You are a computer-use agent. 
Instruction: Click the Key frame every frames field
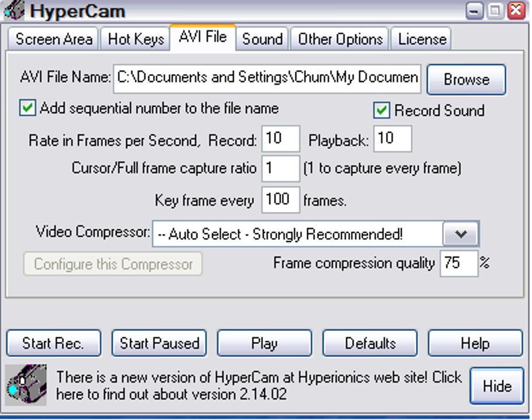click(280, 199)
